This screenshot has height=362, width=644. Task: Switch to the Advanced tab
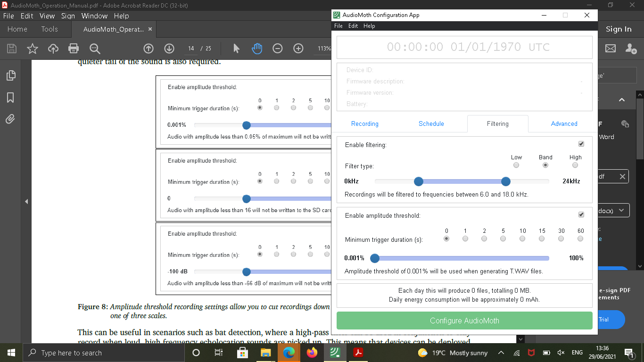click(564, 123)
